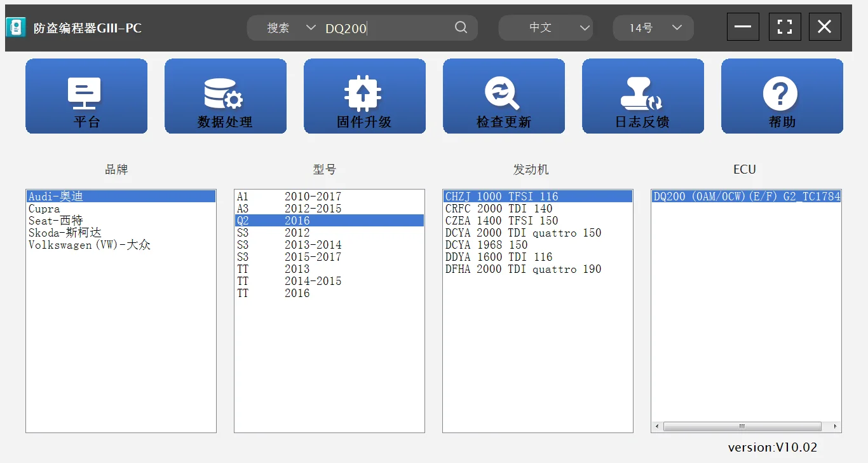This screenshot has height=463, width=868.
Task: Select engine DDYA 1600 TDI 116
Action: tap(538, 257)
